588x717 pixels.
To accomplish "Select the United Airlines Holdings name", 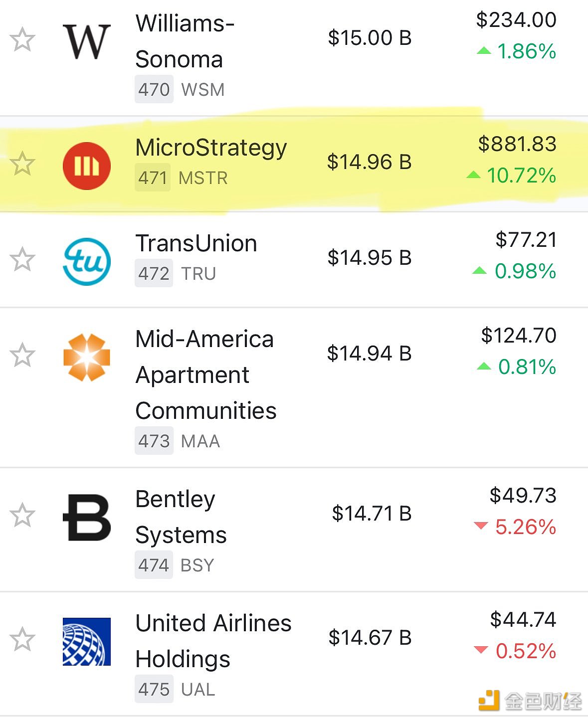I will pos(213,641).
